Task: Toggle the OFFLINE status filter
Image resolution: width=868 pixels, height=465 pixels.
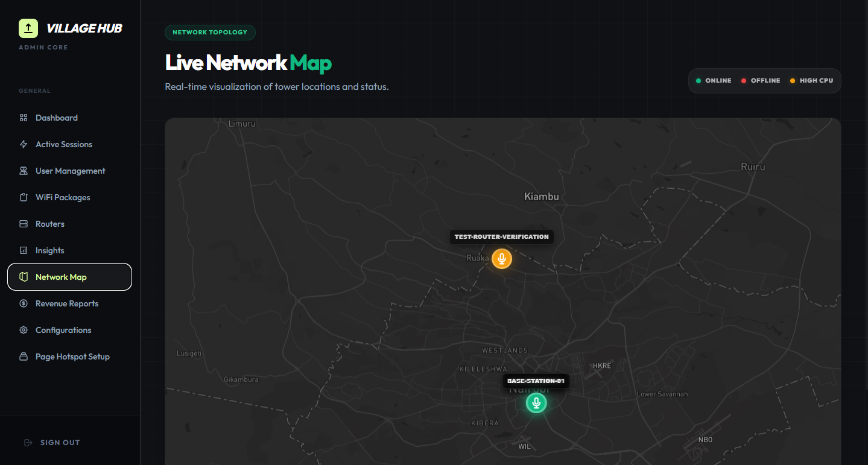Action: 761,80
